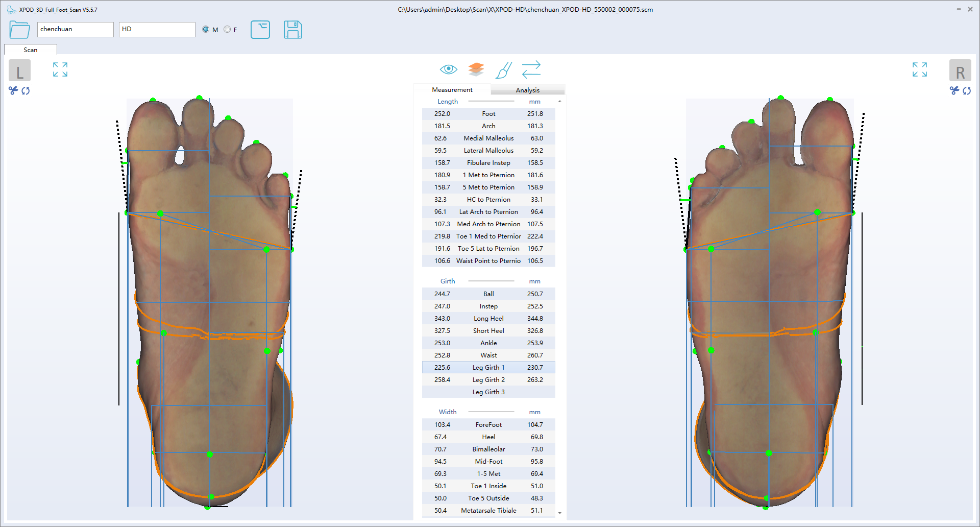
Task: Click the floppy disk save icon
Action: [292, 30]
